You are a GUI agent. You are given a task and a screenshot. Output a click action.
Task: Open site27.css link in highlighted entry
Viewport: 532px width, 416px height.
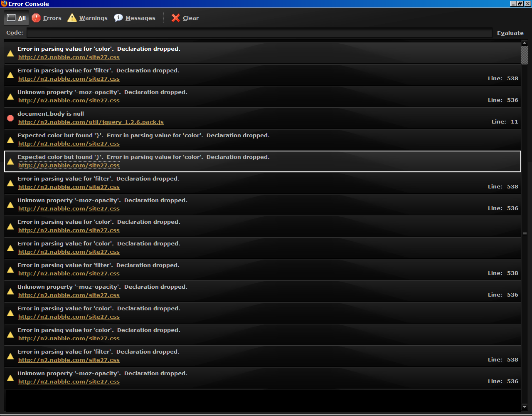(69, 165)
